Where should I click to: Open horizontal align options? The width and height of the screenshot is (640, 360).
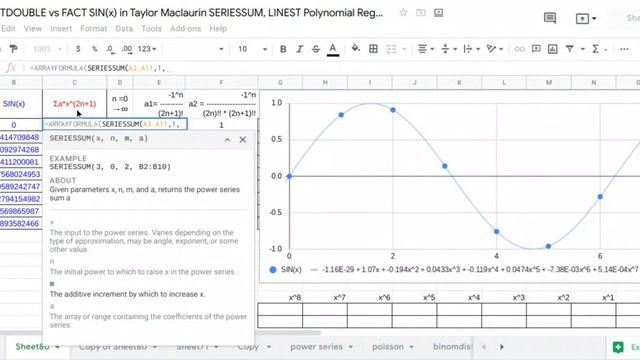point(425,49)
